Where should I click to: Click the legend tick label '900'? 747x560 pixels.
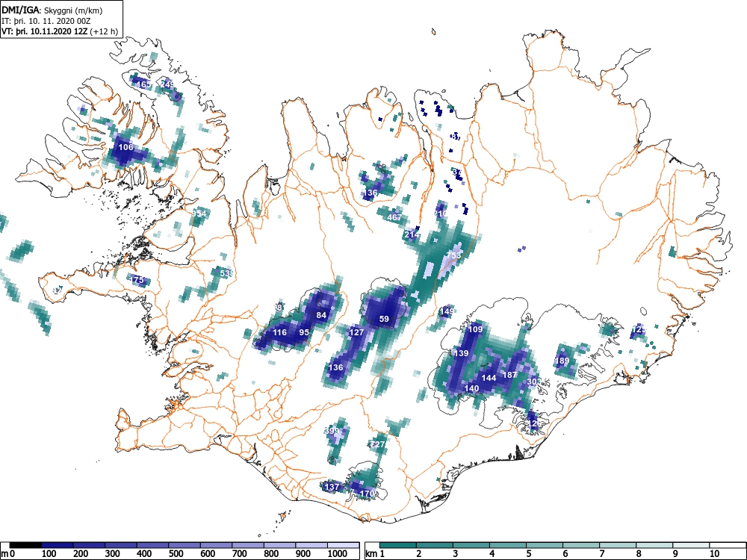click(303, 554)
